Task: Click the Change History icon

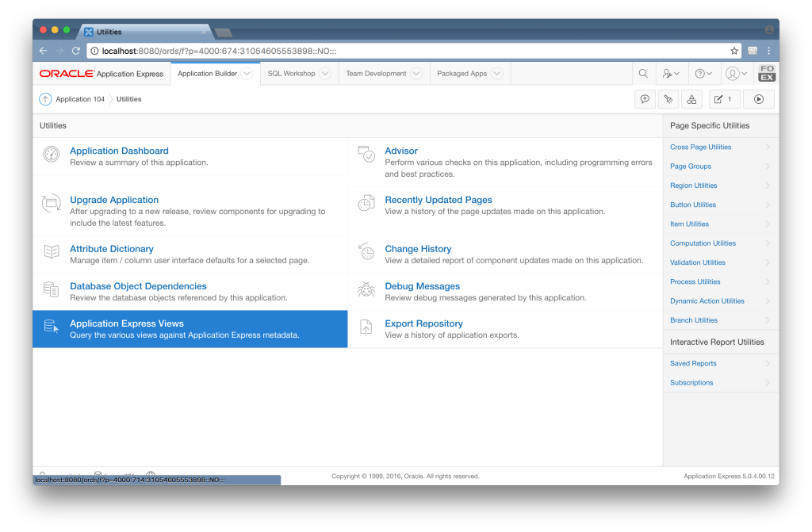Action: pos(366,252)
